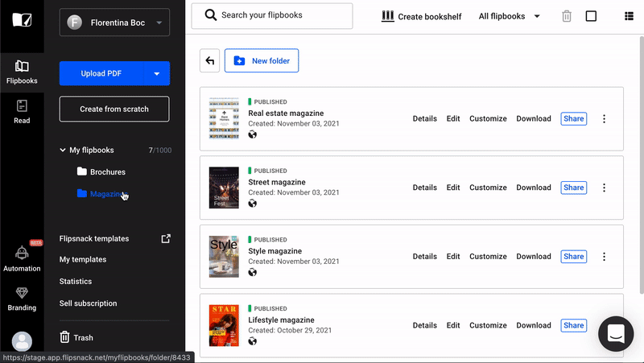
Task: Share the Style magazine
Action: 574,257
